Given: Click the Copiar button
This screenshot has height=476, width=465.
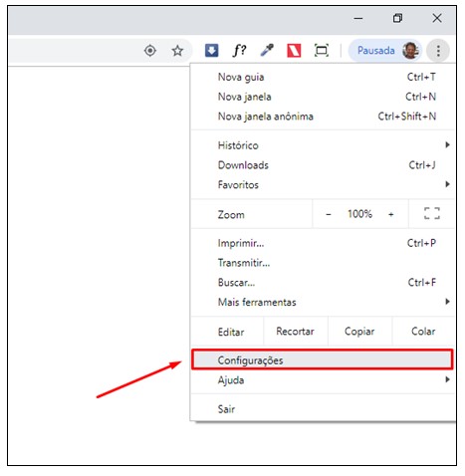Looking at the screenshot, I should [359, 332].
